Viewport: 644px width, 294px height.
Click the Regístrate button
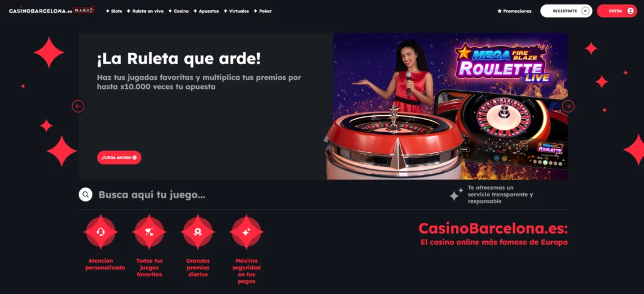coord(566,11)
